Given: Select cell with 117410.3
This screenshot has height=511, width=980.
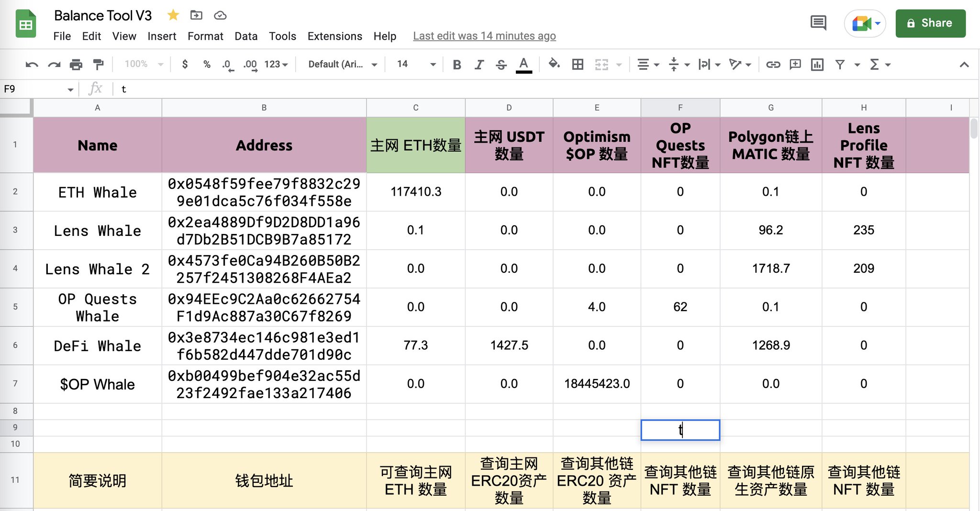Looking at the screenshot, I should (x=416, y=192).
